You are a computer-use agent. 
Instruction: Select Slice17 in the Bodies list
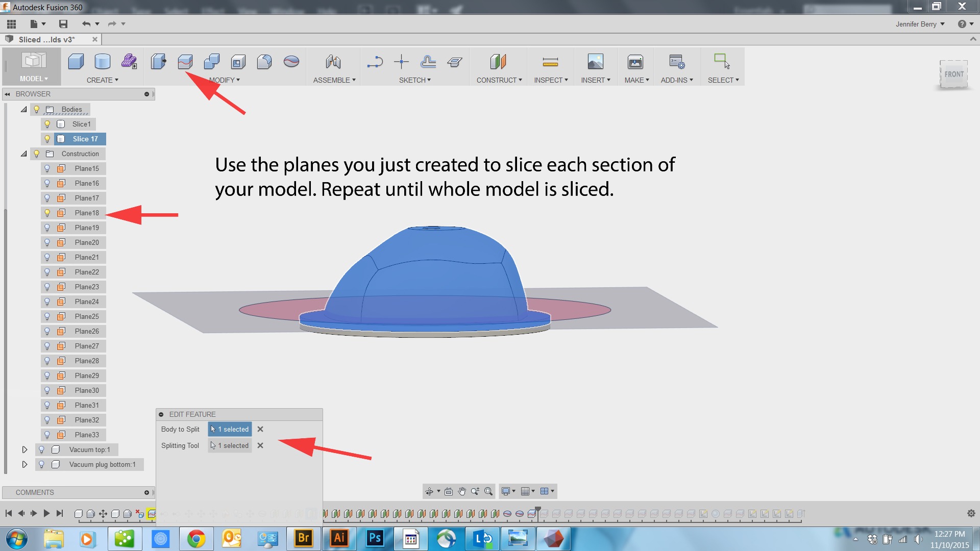[84, 139]
